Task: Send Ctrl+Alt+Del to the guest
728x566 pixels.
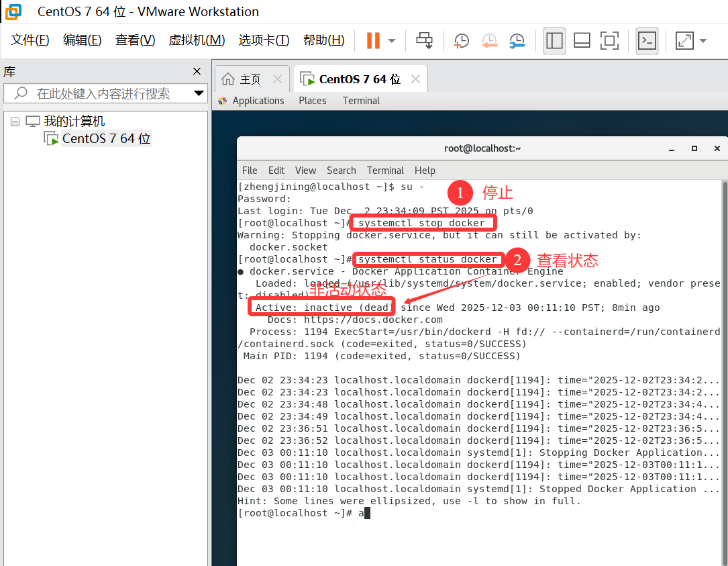Action: (425, 40)
